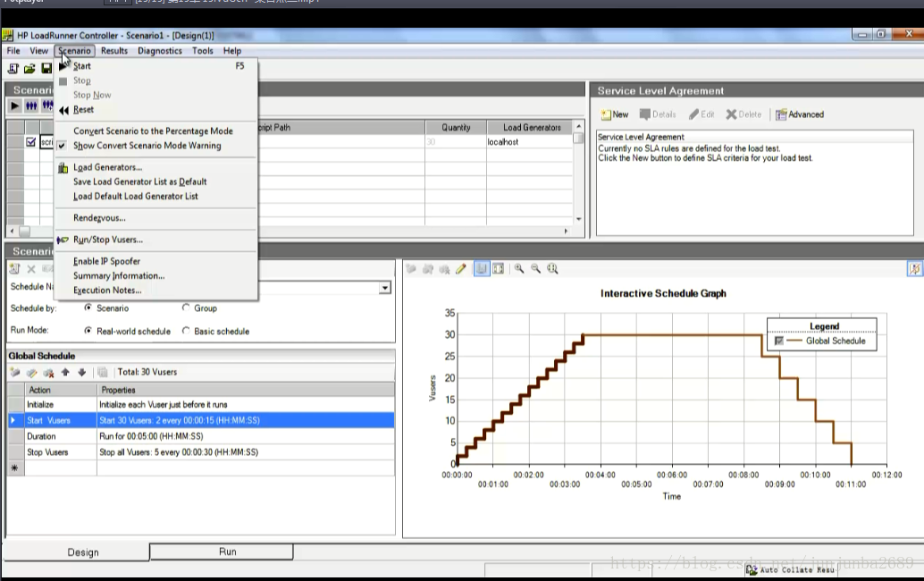Select the Group radio button under Schedule by
Image resolution: width=924 pixels, height=581 pixels.
pyautogui.click(x=186, y=307)
